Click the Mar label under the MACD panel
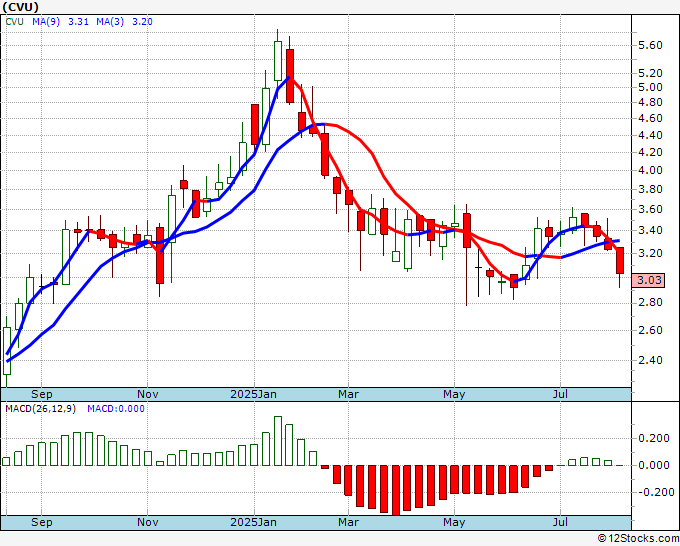 click(x=349, y=523)
